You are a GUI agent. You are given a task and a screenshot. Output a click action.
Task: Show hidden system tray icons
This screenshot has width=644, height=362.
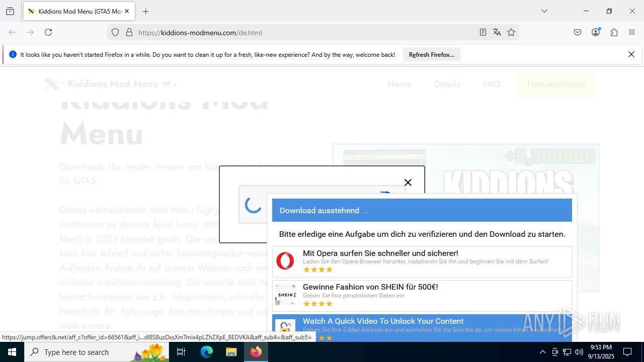pos(542,352)
